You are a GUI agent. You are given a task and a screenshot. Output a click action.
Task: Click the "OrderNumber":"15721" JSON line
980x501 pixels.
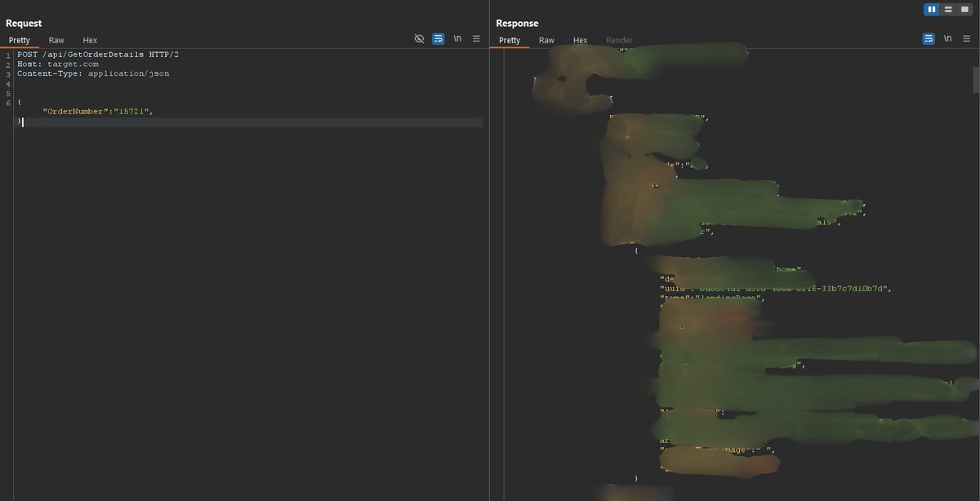coord(98,112)
